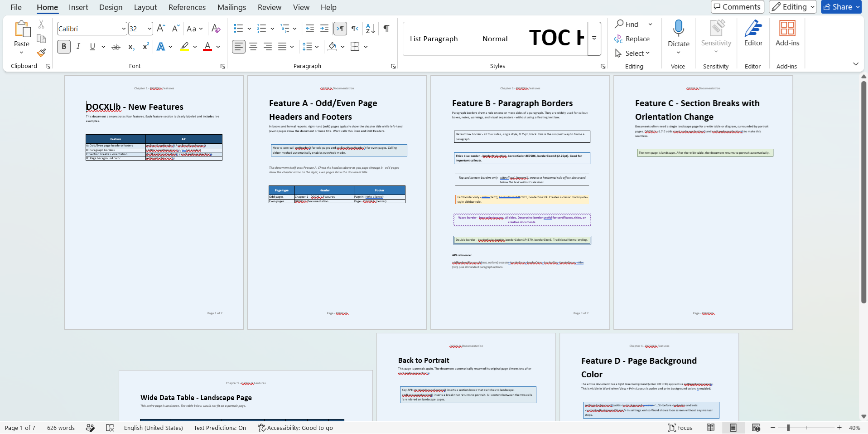The height and width of the screenshot is (434, 868).
Task: Apply the List Paragraph style
Action: point(434,39)
